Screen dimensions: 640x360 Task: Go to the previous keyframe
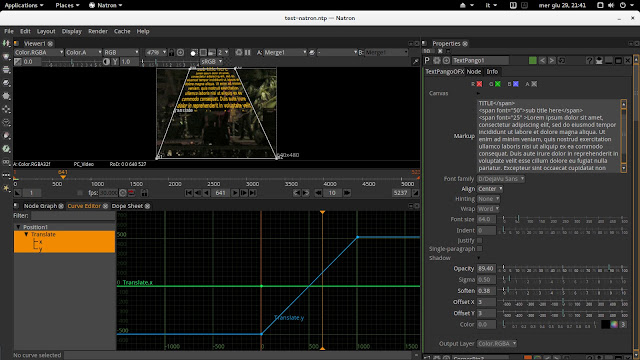297,193
